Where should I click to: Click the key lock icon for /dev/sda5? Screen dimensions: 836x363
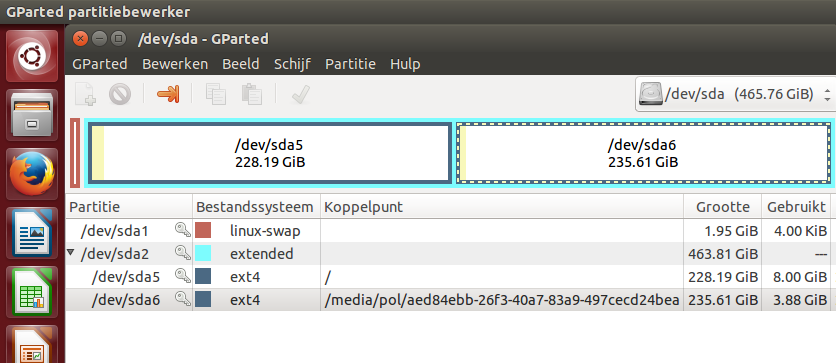pyautogui.click(x=183, y=276)
